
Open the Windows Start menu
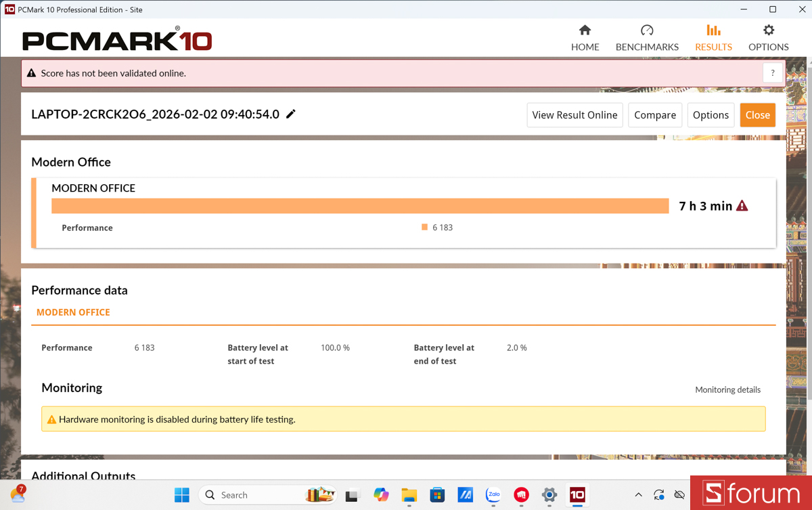tap(182, 495)
